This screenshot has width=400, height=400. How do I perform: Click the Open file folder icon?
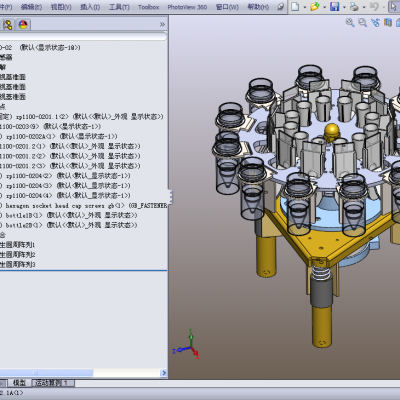click(314, 6)
